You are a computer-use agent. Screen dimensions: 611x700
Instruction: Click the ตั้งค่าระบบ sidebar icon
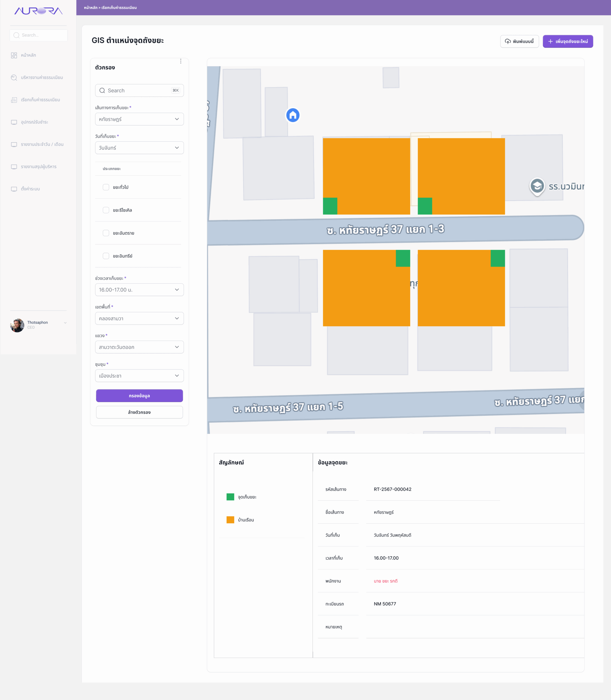tap(14, 189)
